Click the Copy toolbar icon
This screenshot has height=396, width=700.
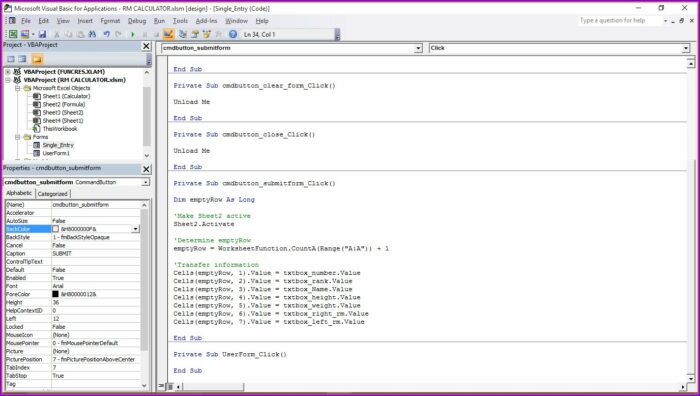(x=69, y=34)
